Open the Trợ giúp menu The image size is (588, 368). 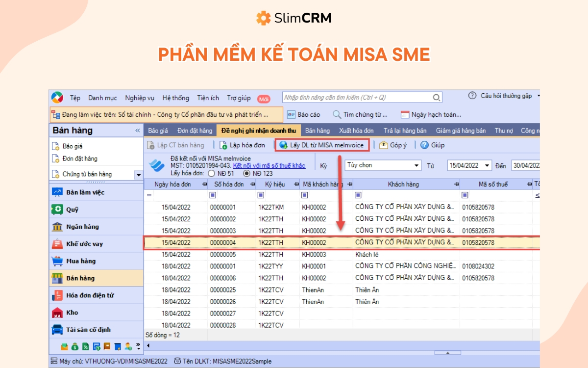(x=239, y=98)
